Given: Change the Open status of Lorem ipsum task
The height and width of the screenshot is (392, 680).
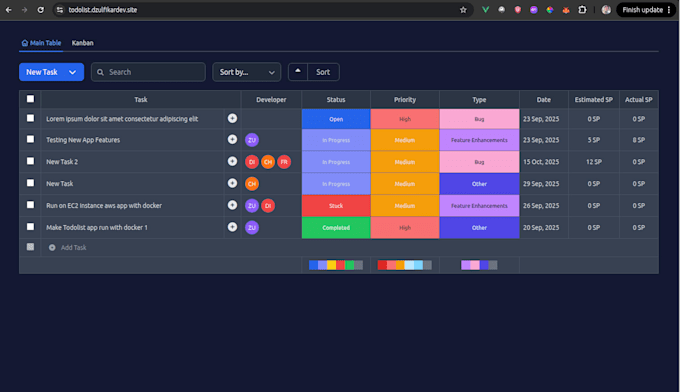Looking at the screenshot, I should coord(336,119).
